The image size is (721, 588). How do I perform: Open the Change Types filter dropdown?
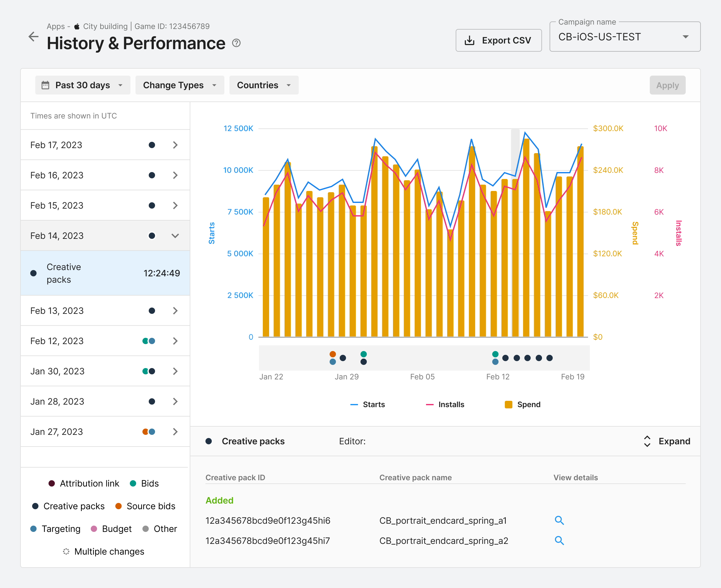180,85
